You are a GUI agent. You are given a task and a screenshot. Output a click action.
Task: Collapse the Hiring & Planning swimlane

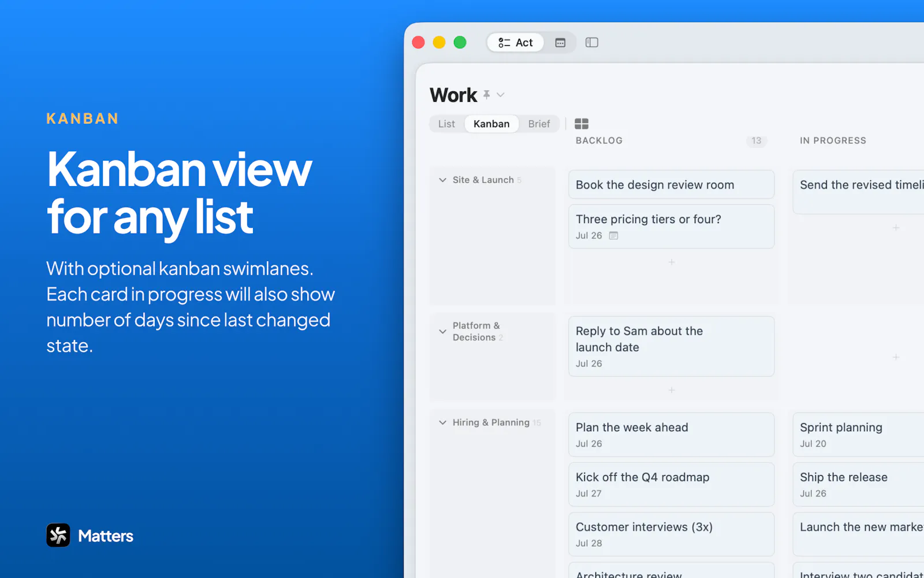pos(442,423)
